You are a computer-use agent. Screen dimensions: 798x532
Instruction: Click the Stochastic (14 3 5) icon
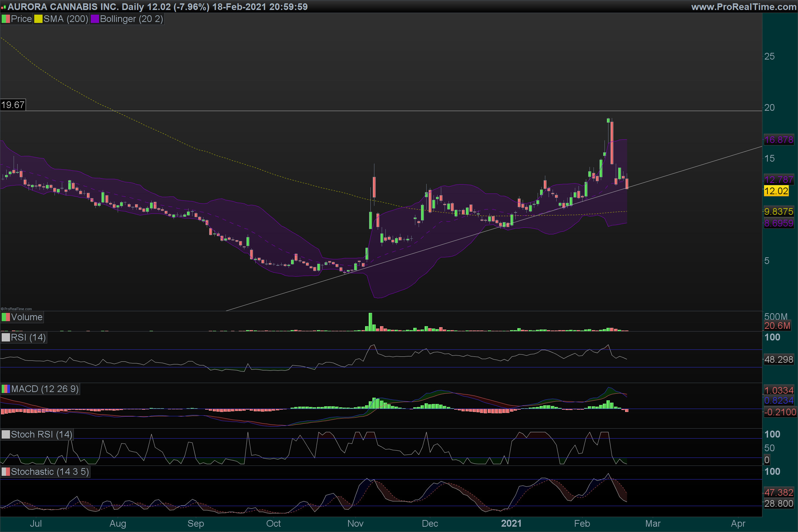coord(6,471)
